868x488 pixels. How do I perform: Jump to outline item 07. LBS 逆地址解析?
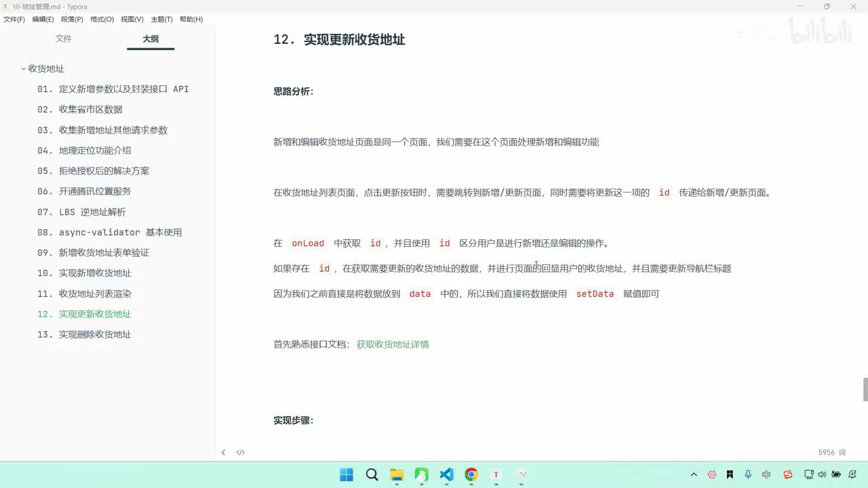pos(81,211)
